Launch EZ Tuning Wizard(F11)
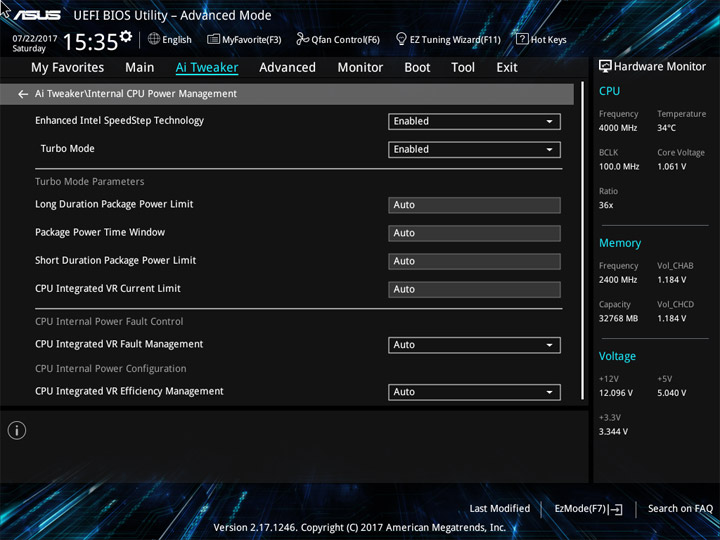This screenshot has height=540, width=720. 448,39
